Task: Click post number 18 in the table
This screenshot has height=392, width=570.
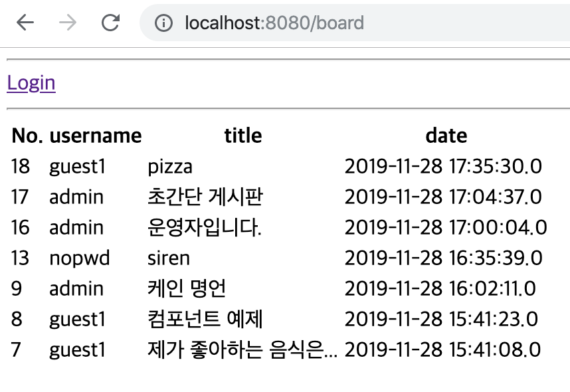Action: pos(21,166)
